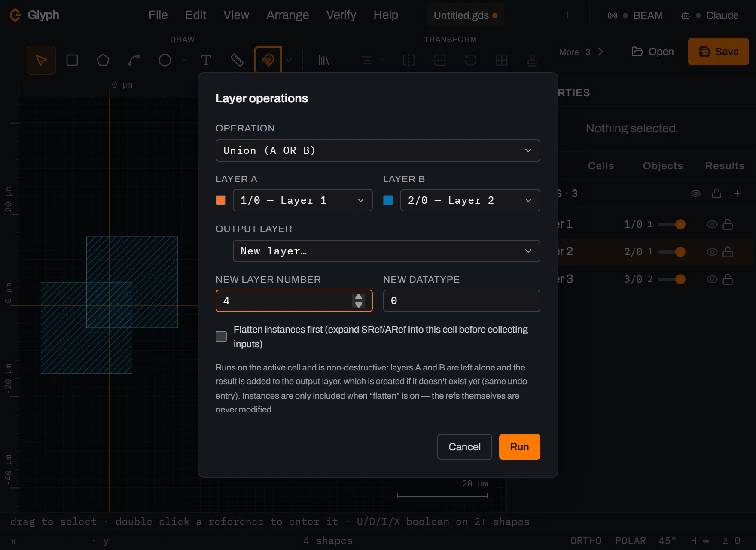Switch to the Objects tab
The image size is (756, 550).
tap(663, 166)
